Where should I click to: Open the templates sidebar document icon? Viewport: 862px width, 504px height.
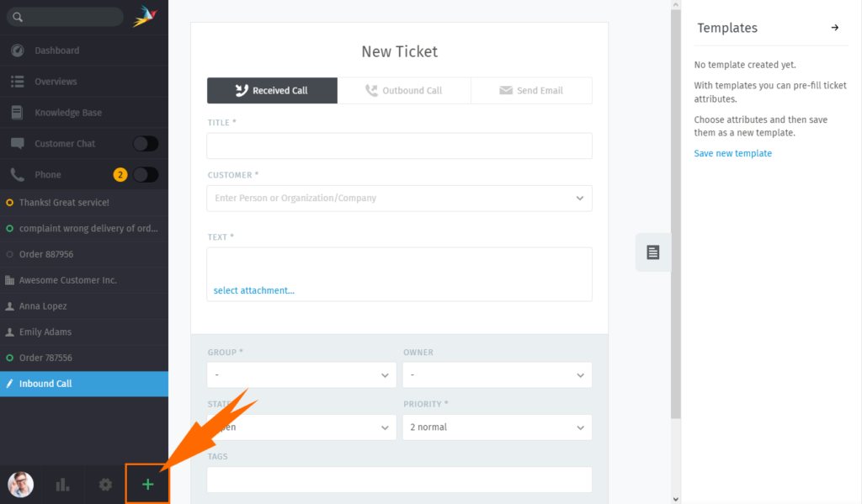click(652, 252)
